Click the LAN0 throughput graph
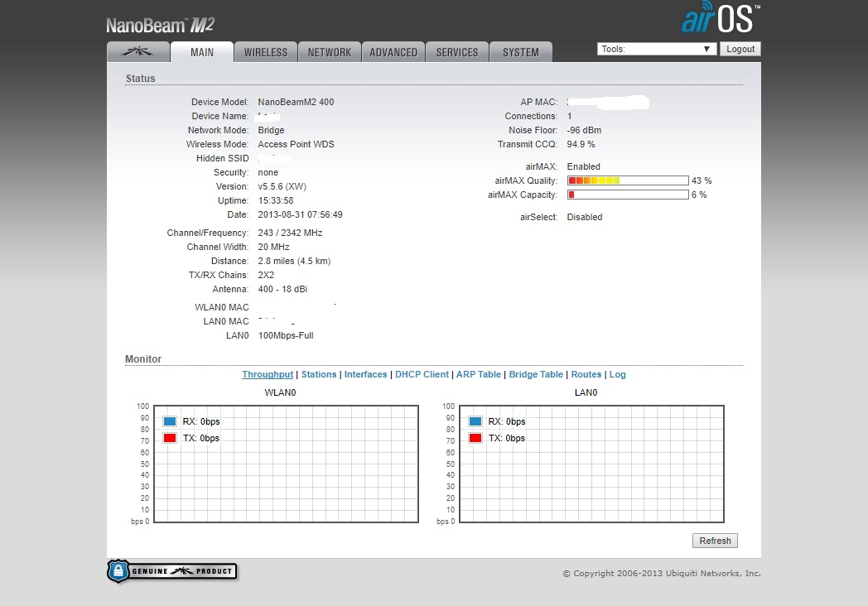Image resolution: width=868 pixels, height=606 pixels. [591, 464]
